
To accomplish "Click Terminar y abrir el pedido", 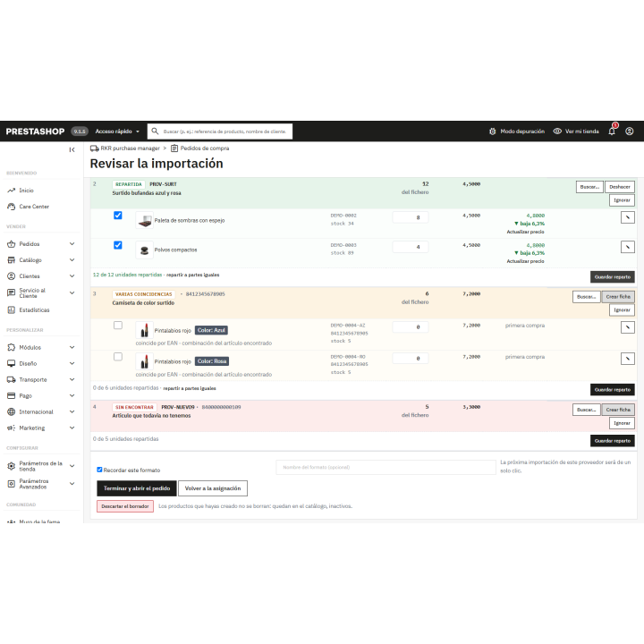I will (x=137, y=488).
